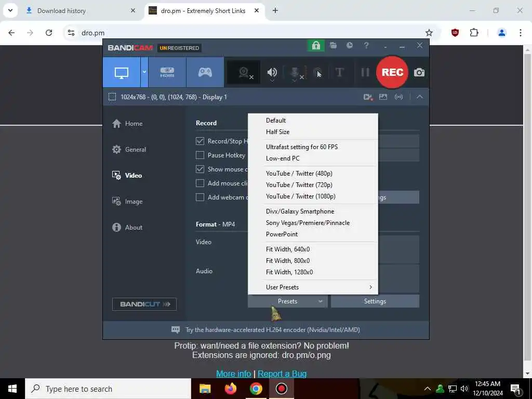The image size is (532, 399).
Task: Select Sony Vegas/Premiere/Pinnacle preset
Action: pyautogui.click(x=313, y=223)
